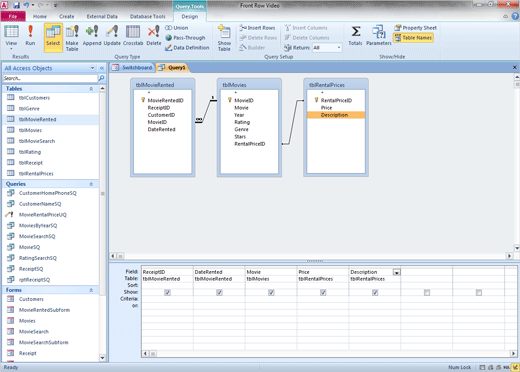The image size is (520, 372).
Task: Toggle the Totals row
Action: coord(355,35)
